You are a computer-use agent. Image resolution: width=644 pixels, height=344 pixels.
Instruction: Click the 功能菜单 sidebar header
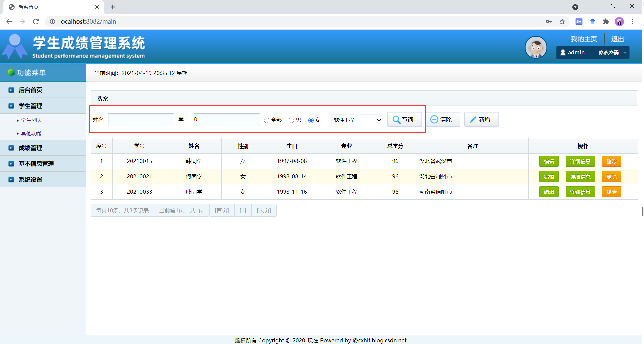(43, 73)
